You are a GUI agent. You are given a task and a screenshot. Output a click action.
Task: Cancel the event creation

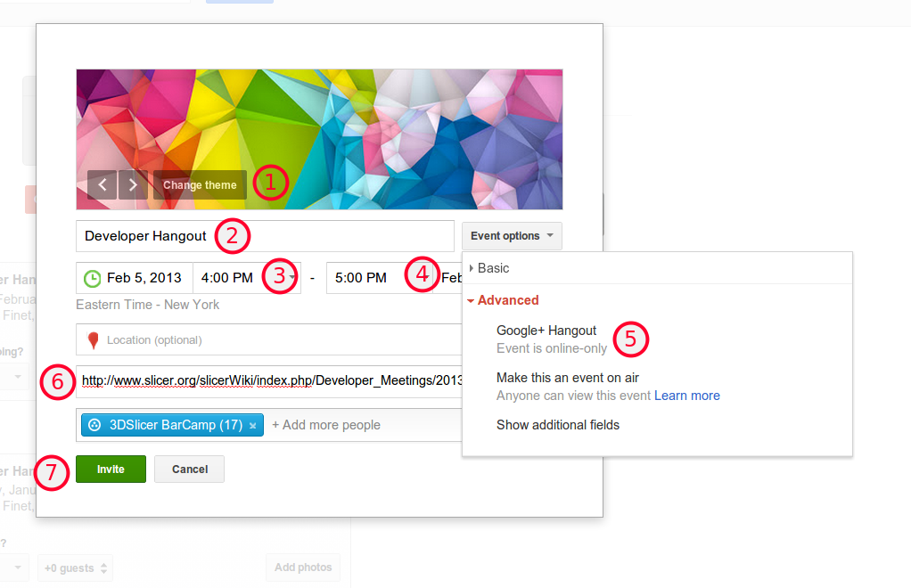click(189, 469)
